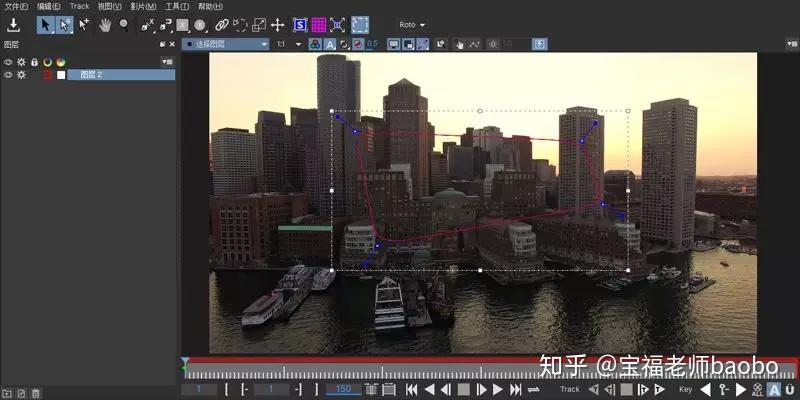Screen dimensions: 800x400
Task: Open the 1:1 zoom level dropdown
Action: click(288, 44)
